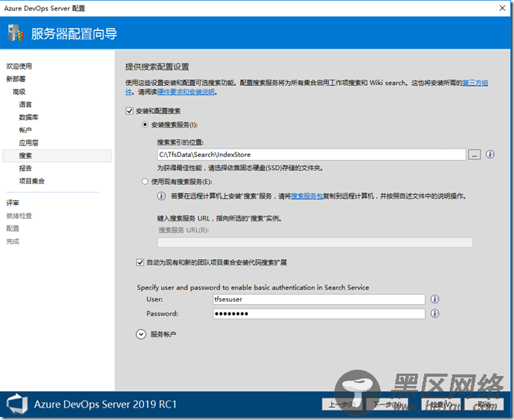Screen dimensions: 514x420
Task: Open the 硬件要求和安装说明 link
Action: pos(186,92)
